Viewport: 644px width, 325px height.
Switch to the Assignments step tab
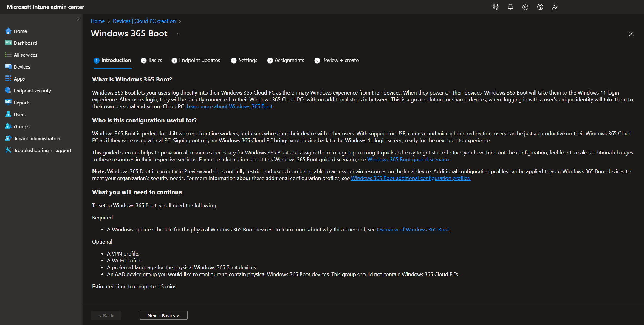click(286, 60)
